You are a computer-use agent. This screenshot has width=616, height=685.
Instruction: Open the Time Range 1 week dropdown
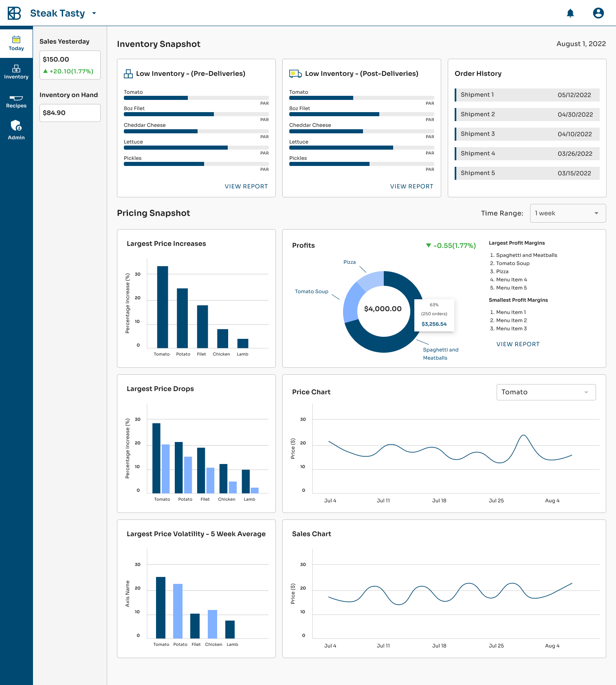point(568,213)
